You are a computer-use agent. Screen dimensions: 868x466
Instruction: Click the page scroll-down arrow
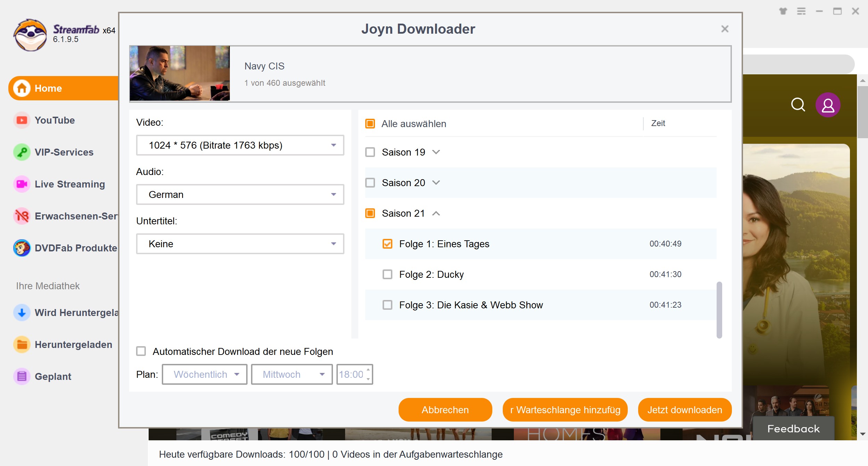[x=862, y=434]
